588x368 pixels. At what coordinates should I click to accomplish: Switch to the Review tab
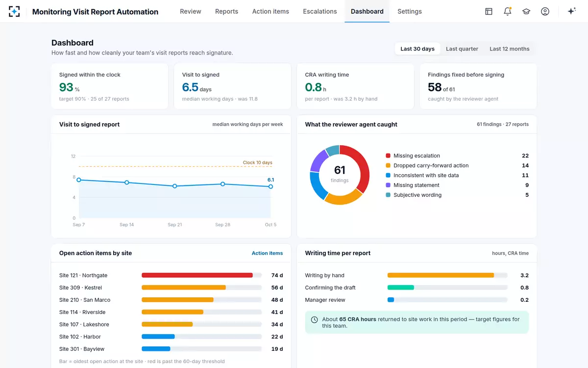(x=191, y=11)
